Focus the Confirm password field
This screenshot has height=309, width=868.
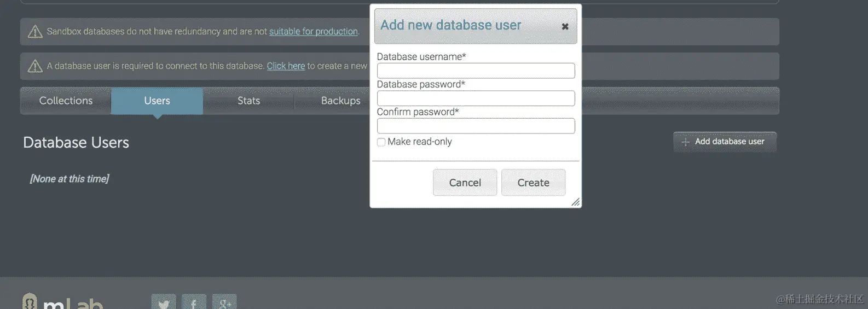pos(476,126)
